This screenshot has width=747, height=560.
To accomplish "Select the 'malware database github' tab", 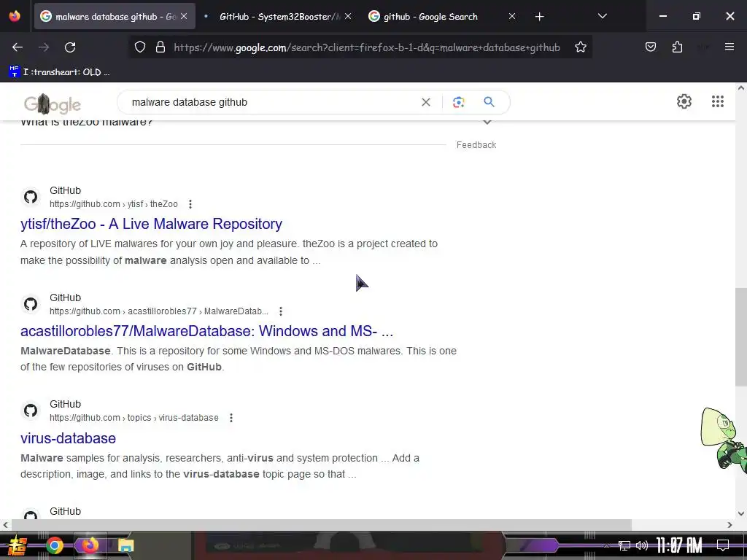I will click(115, 17).
